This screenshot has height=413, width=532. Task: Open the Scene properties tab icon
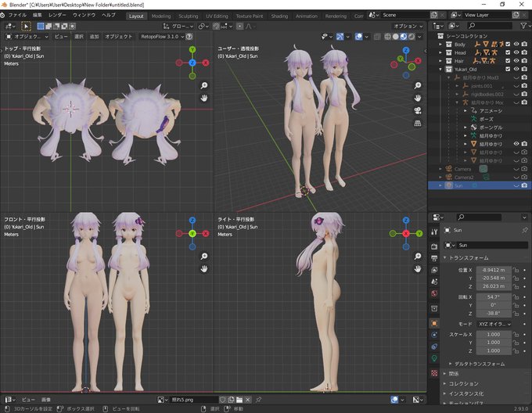point(434,282)
